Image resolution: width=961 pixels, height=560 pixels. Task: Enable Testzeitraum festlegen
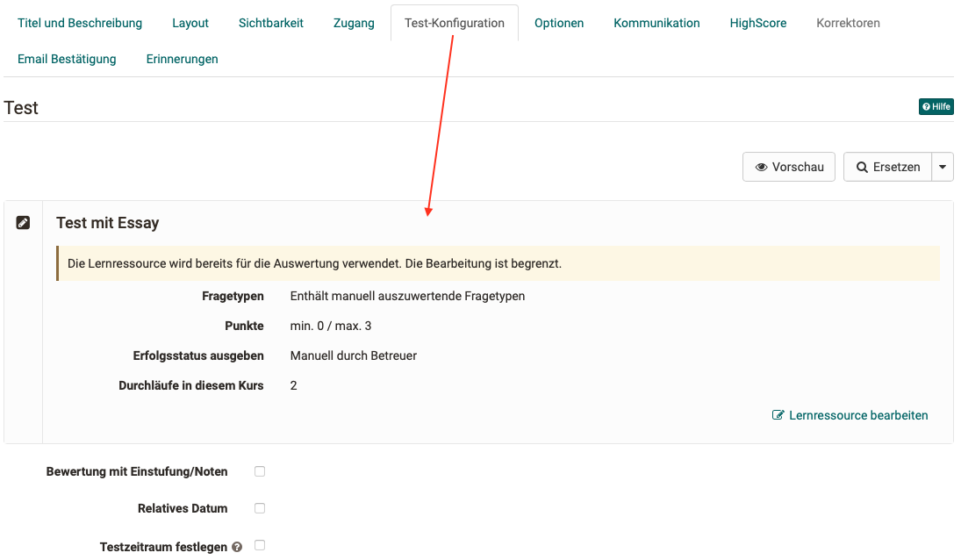pos(259,545)
